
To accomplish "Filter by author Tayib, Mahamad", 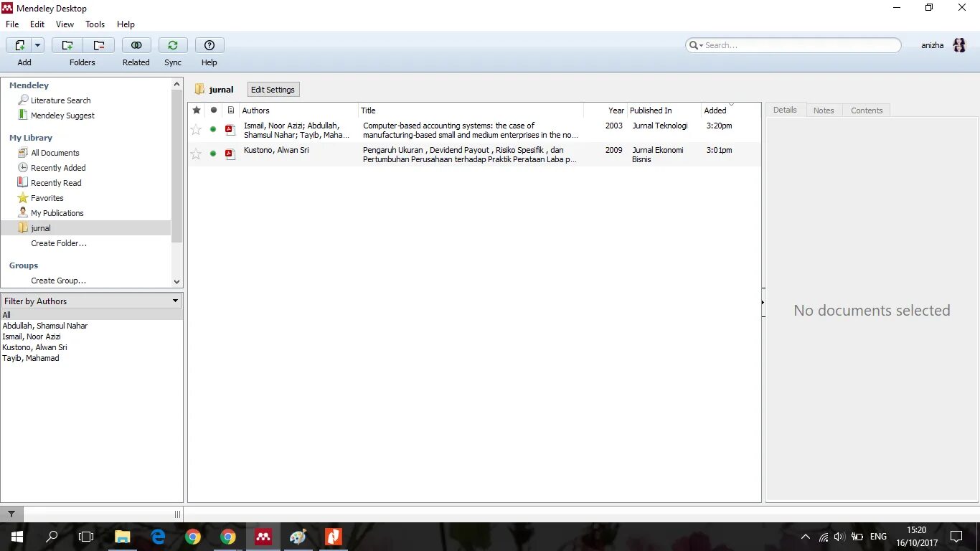I will point(31,358).
